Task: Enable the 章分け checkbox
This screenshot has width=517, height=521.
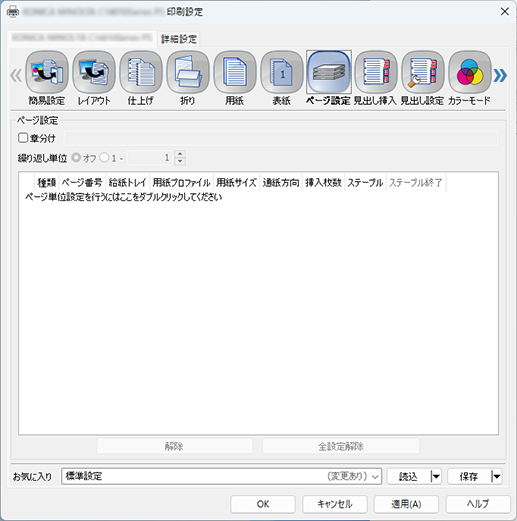Action: pos(23,138)
